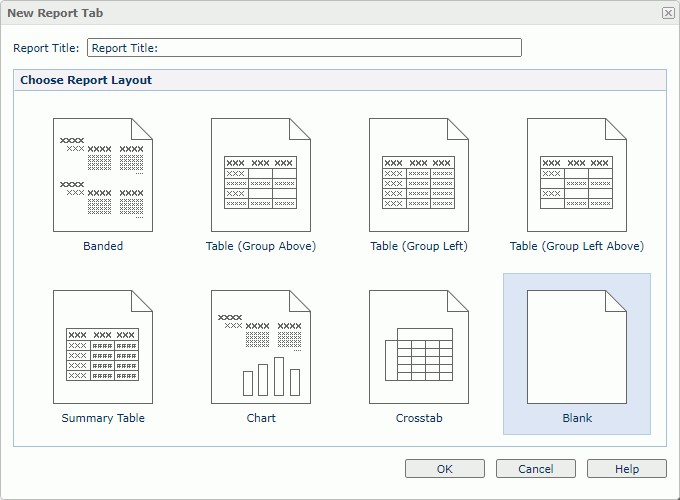Click the Report Title text field
The image size is (680, 500).
point(304,48)
